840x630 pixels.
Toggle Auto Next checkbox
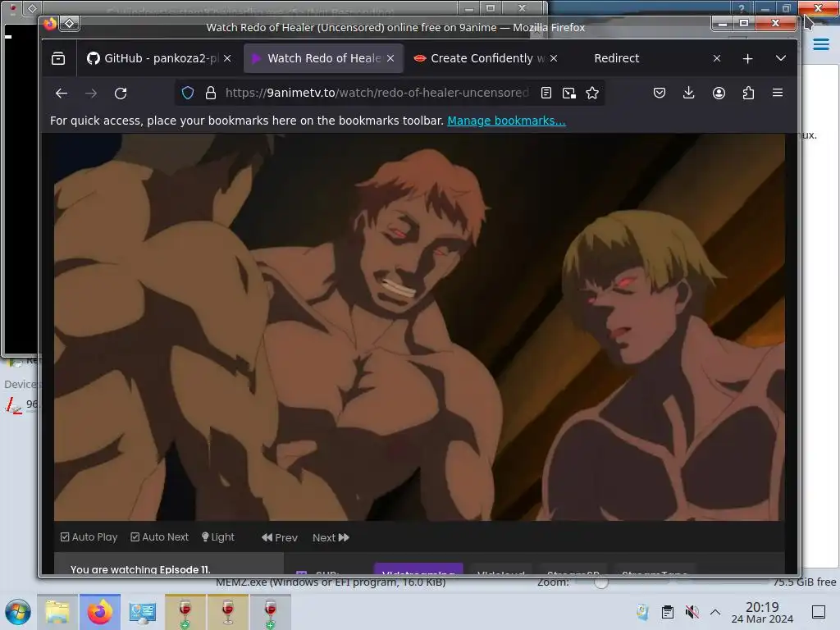[160, 536]
